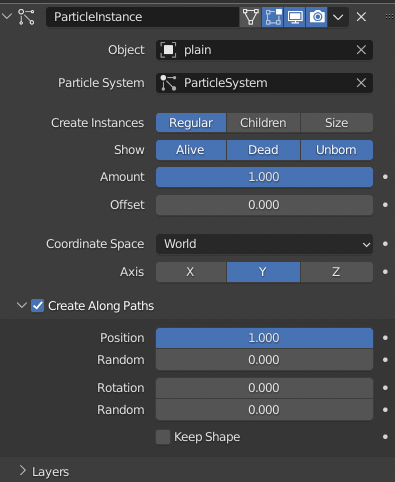The image size is (395, 482).
Task: Open the Particle System selector field
Action: [264, 83]
